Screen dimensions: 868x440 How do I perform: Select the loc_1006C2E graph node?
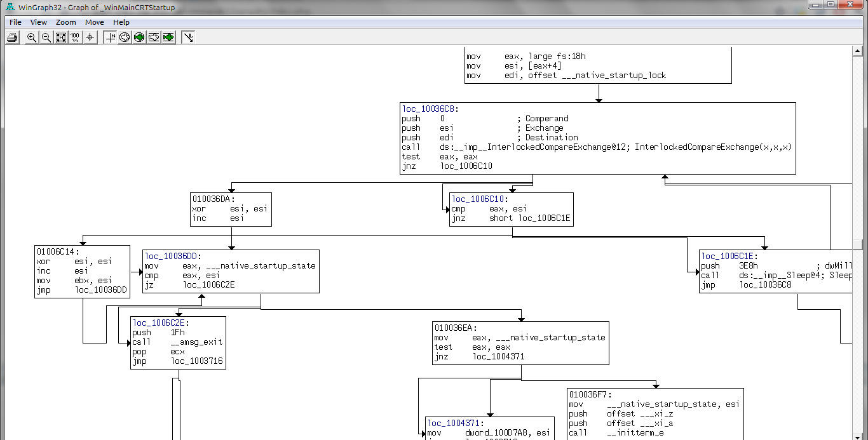(178, 342)
